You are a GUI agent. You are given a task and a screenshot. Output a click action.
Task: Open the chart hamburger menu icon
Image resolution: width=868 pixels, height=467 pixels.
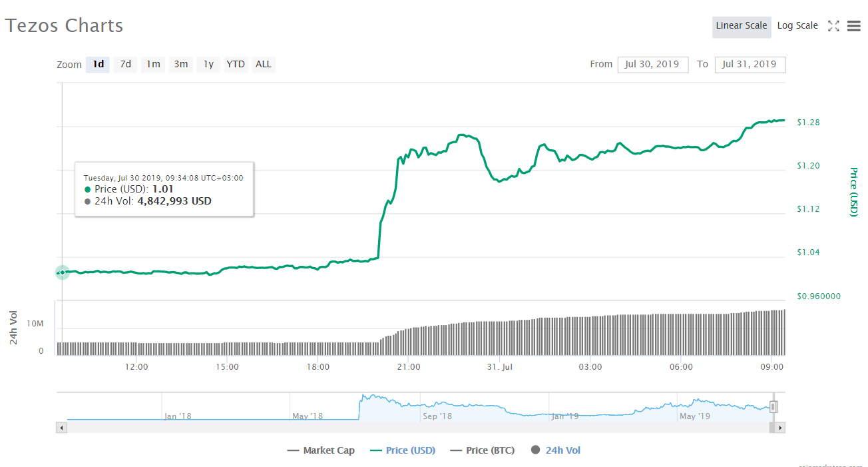coord(854,26)
